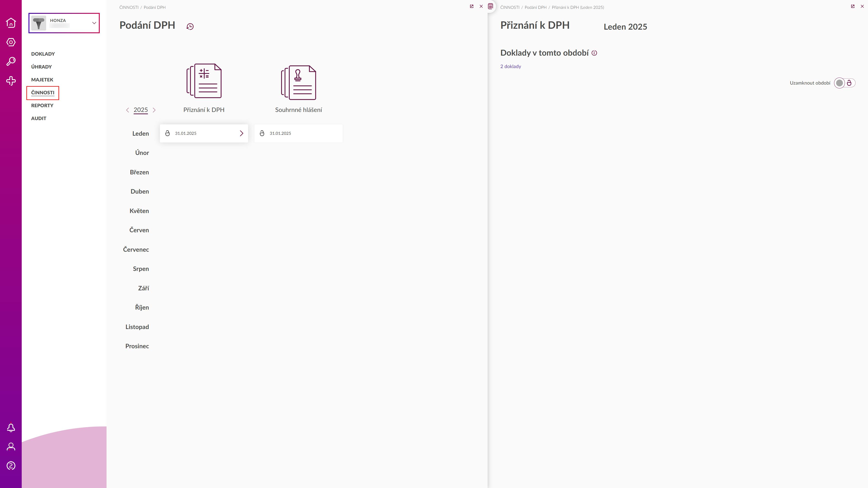
Task: Open the search magnifier icon
Action: click(11, 61)
